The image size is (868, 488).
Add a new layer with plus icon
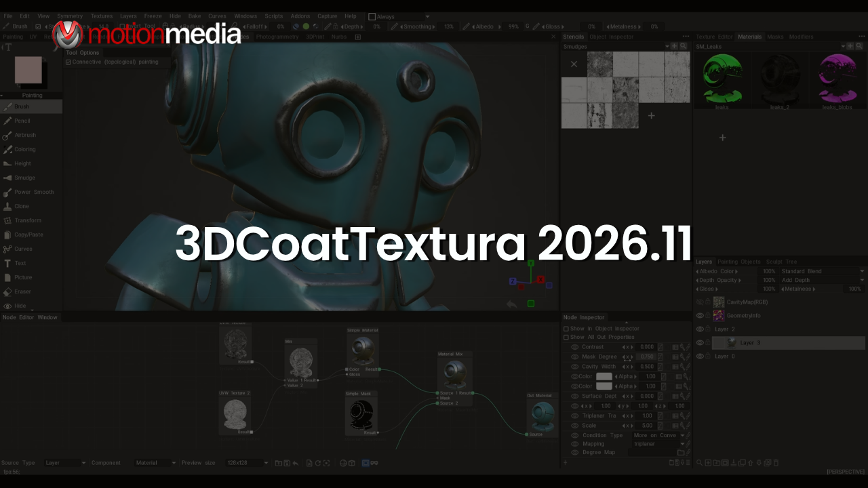tap(708, 463)
